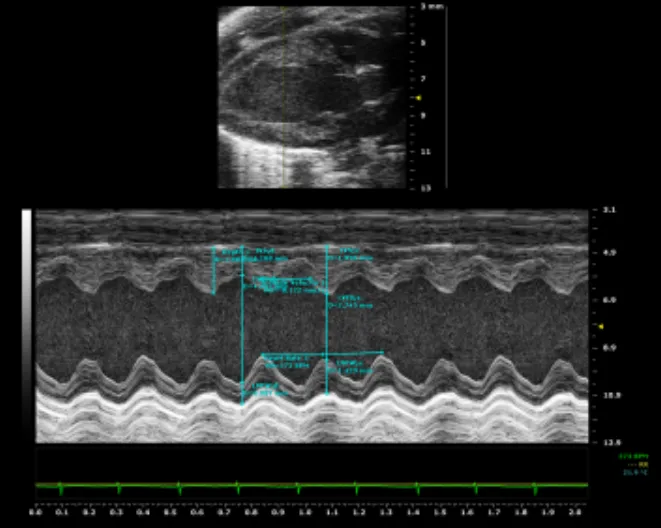Click the 12.8 depth label below M-mode scale

click(x=610, y=441)
